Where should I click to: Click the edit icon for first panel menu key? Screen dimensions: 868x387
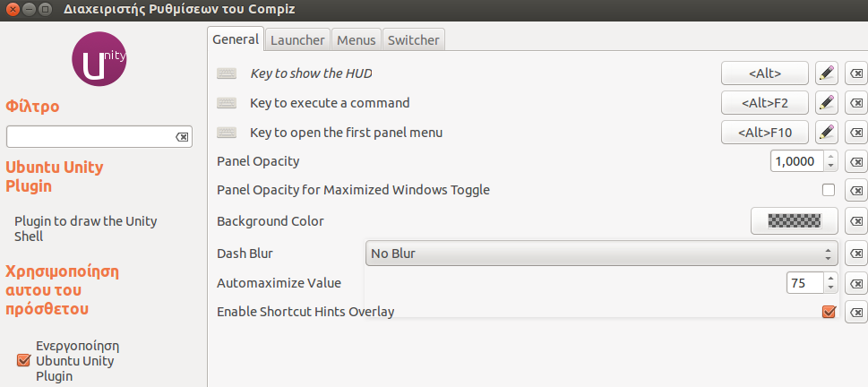coord(826,133)
